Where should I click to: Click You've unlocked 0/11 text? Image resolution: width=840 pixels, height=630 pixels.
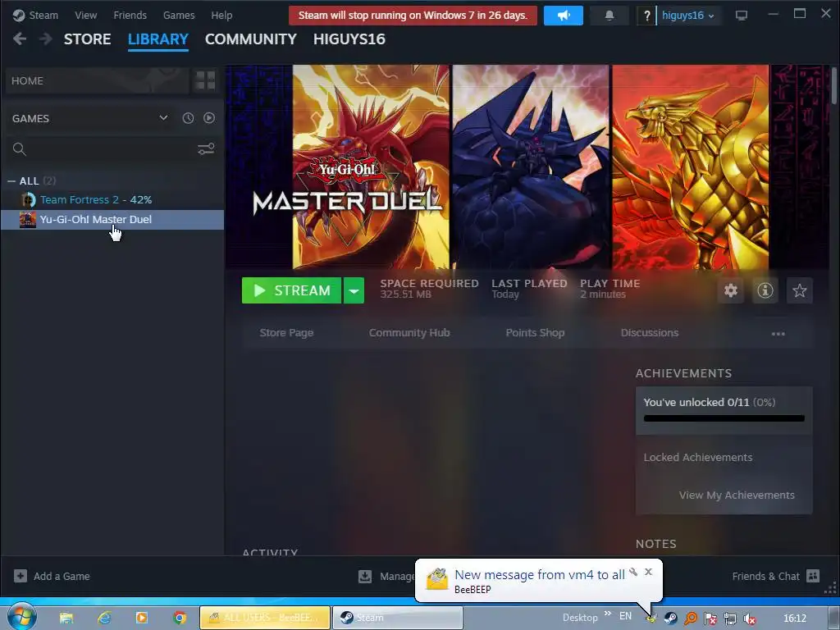coord(696,402)
